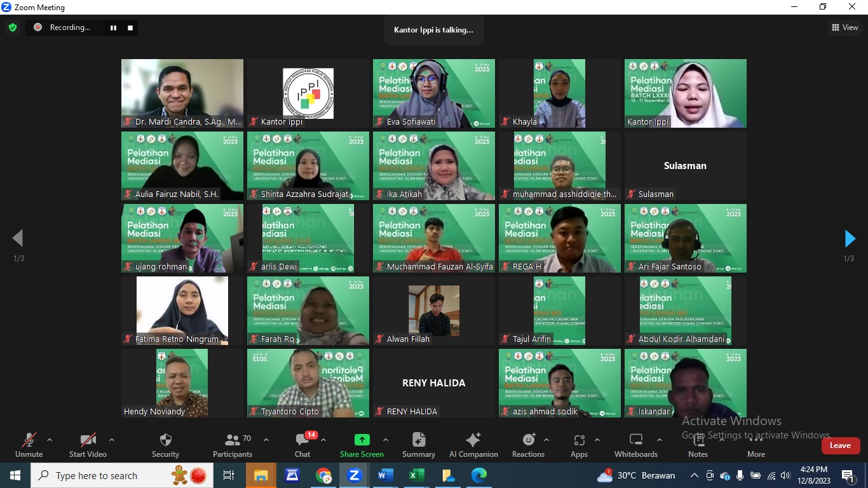Viewport: 868px width, 488px height.
Task: Open Google Chrome from the taskbar
Action: pos(323,475)
